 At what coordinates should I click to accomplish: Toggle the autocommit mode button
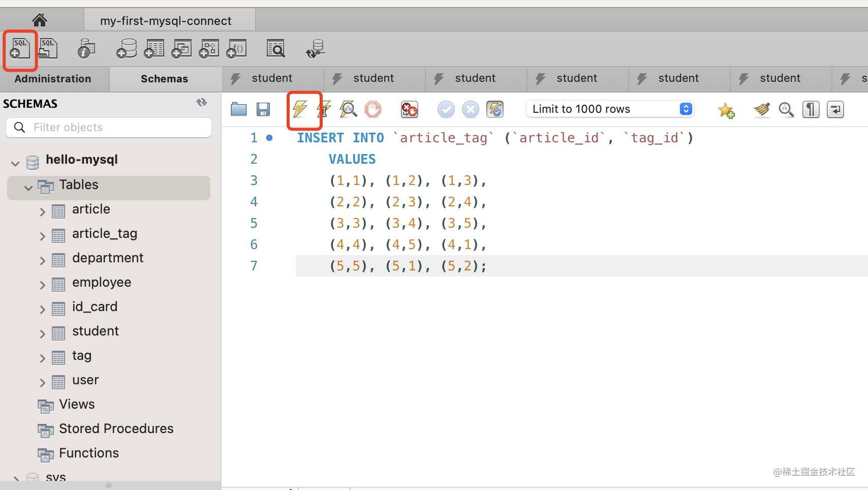tap(494, 109)
